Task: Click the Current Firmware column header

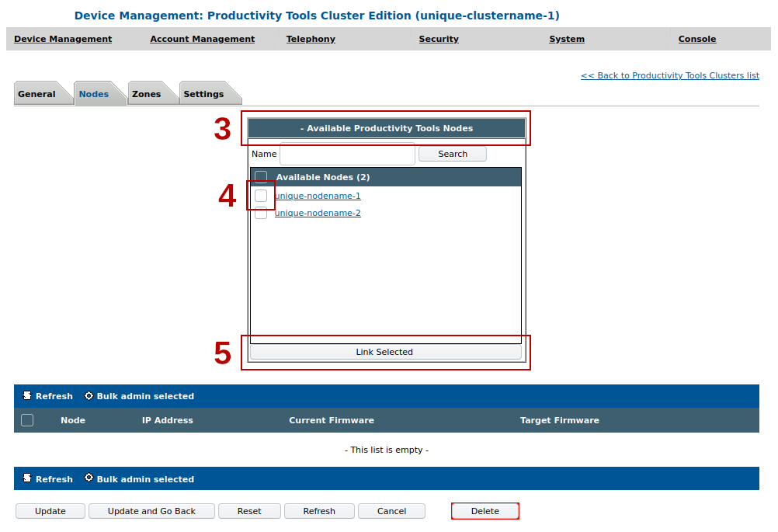Action: (332, 420)
